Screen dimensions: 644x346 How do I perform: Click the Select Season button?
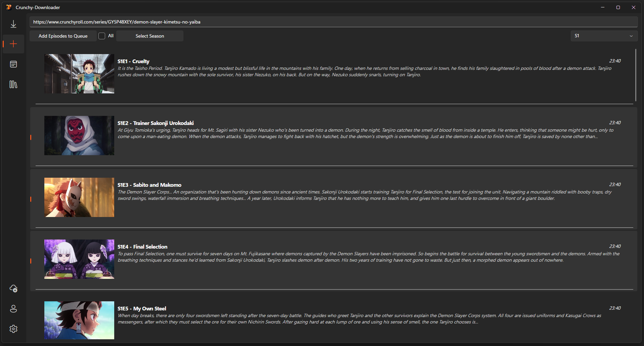(150, 36)
